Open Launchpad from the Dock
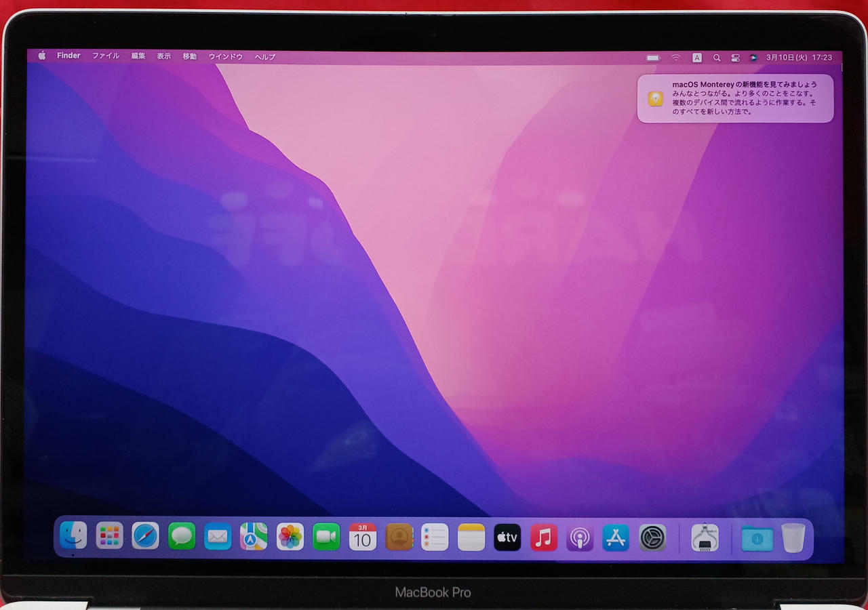 coord(109,537)
